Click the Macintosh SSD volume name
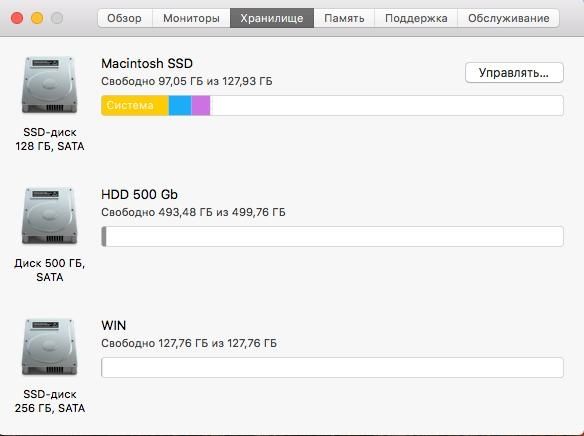 click(x=147, y=63)
